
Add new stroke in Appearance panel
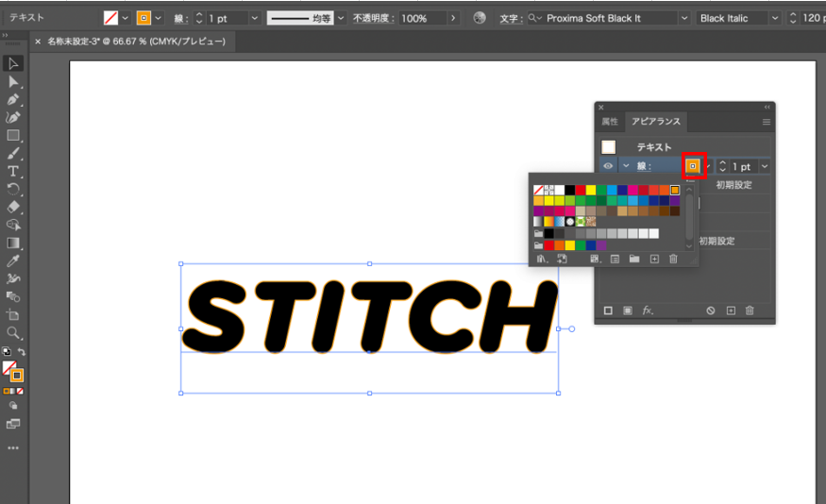point(608,311)
